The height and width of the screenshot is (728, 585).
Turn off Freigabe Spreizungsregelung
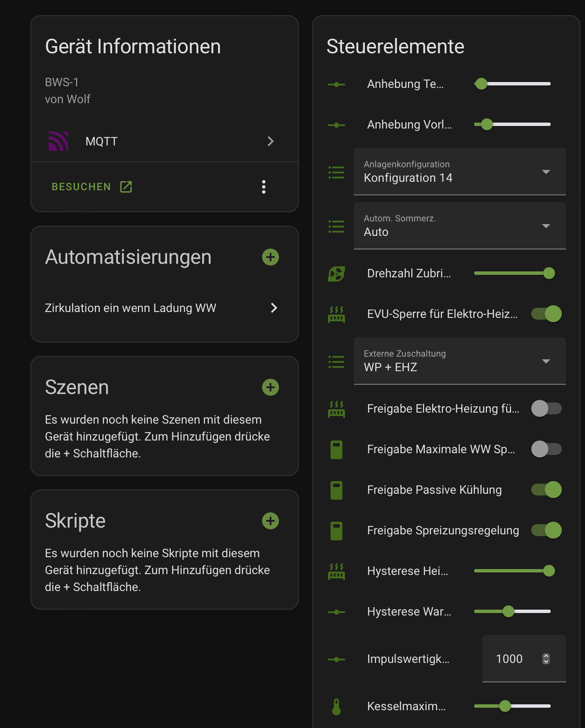(546, 530)
